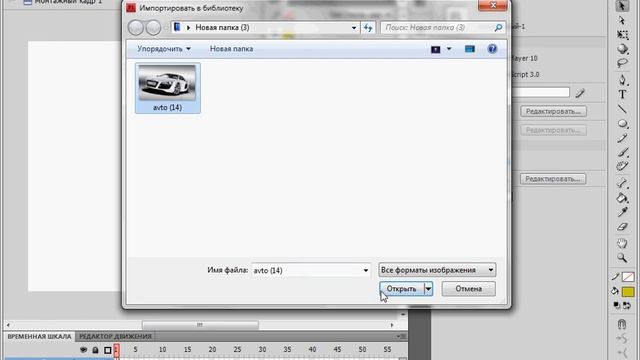Click the pencil icon beside stroke color
640x360 pixels.
coord(616,277)
